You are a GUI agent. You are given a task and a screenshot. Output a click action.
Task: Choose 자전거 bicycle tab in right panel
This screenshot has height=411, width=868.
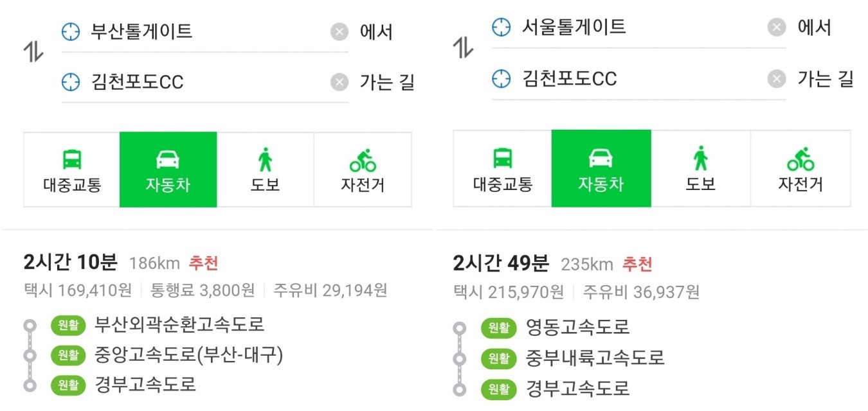pyautogui.click(x=800, y=169)
